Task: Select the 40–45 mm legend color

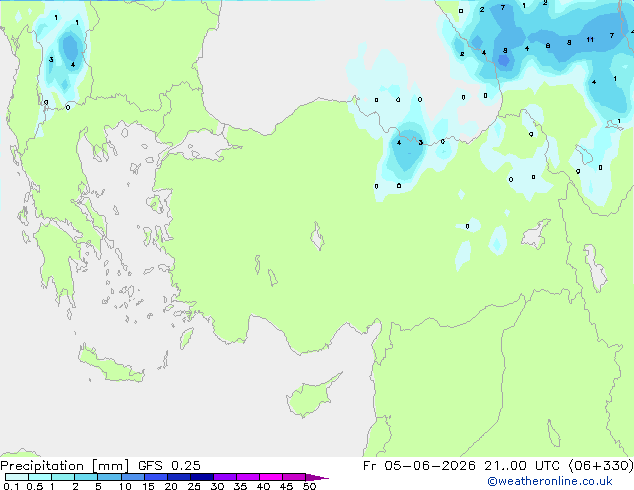Action: [271, 477]
